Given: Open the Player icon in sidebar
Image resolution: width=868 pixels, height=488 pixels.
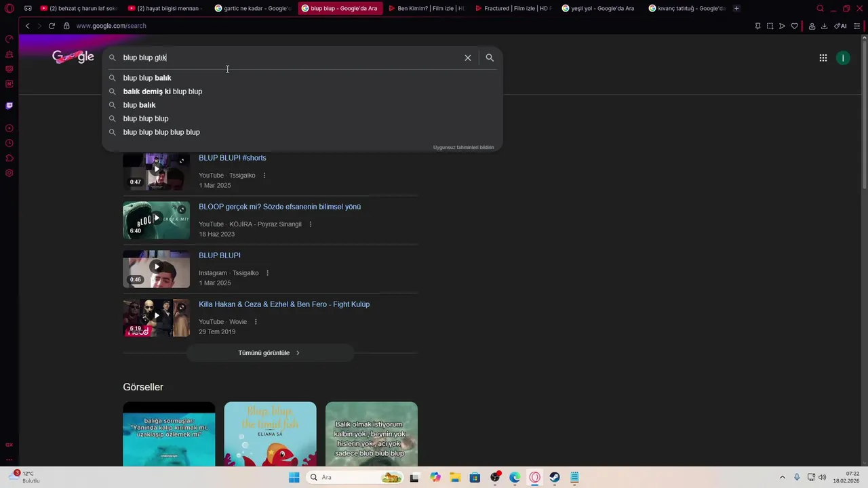Looking at the screenshot, I should point(9,128).
